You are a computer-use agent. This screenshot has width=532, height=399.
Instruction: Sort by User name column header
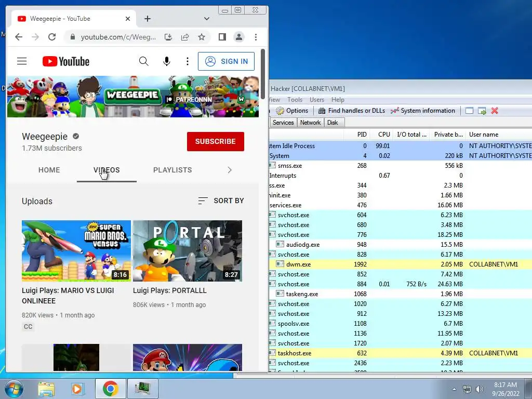(x=499, y=135)
